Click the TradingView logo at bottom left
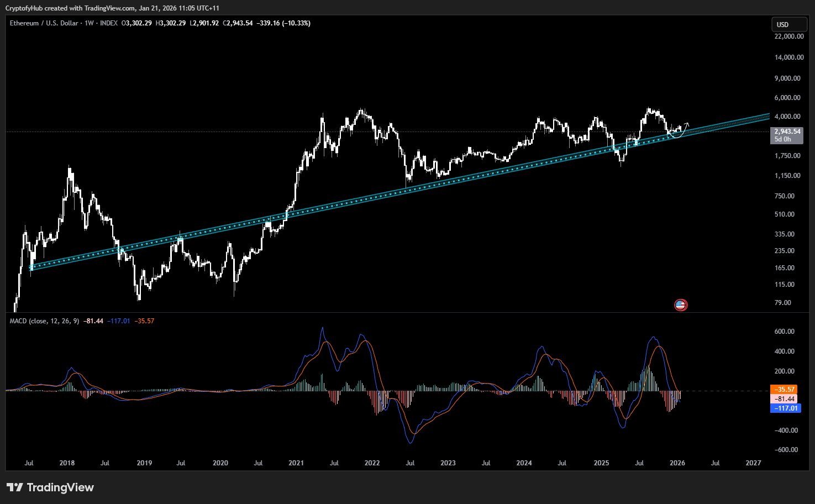 [x=50, y=487]
